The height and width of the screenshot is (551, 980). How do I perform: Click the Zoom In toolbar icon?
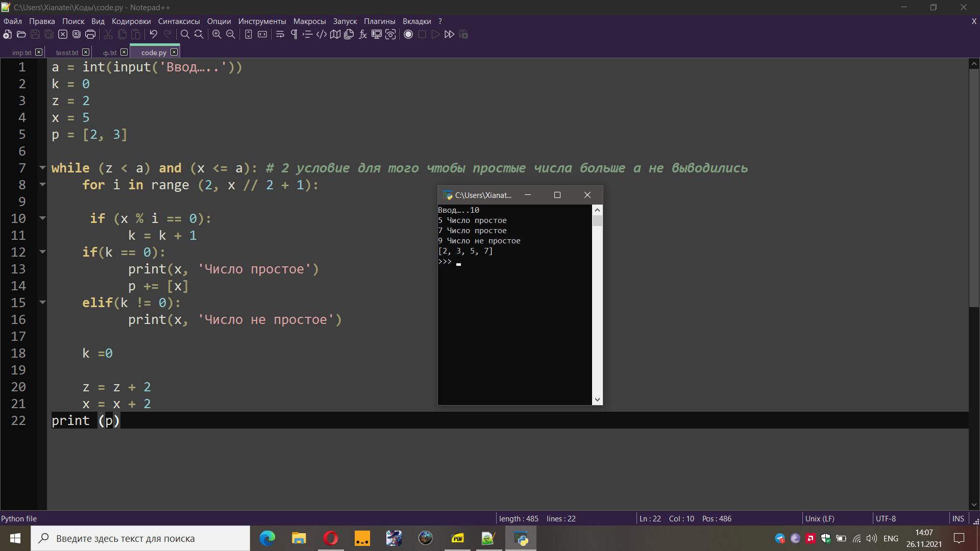(216, 34)
